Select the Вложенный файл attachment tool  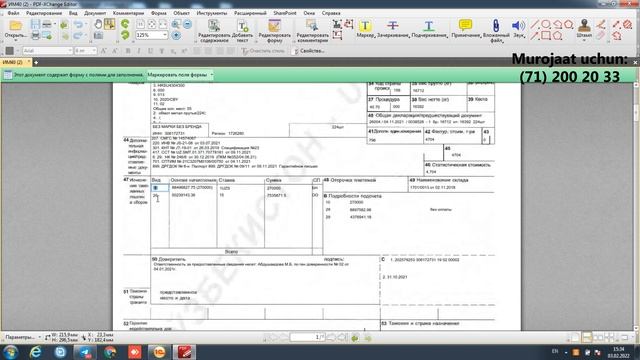tap(496, 31)
